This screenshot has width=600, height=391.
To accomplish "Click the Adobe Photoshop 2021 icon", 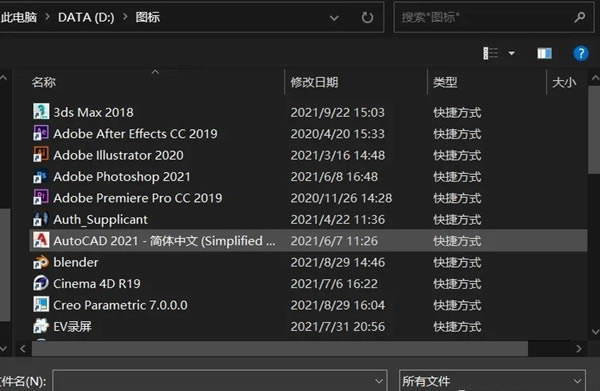I will point(41,176).
